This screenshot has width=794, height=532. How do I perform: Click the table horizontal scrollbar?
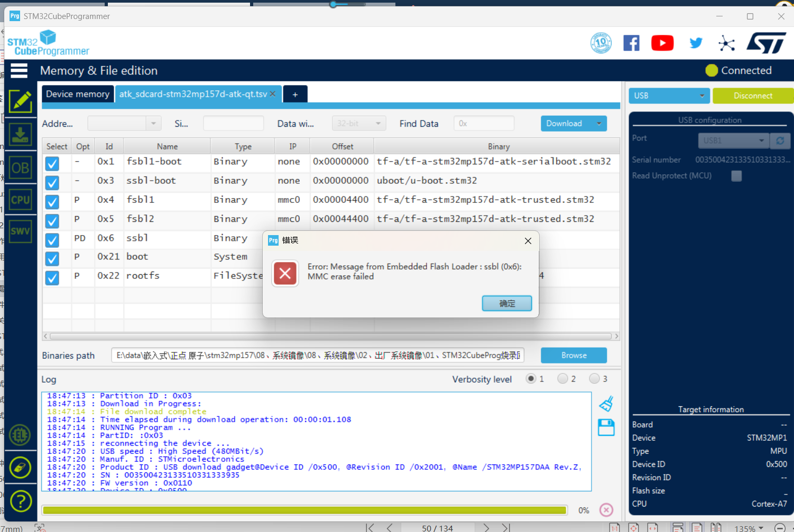tap(331, 336)
